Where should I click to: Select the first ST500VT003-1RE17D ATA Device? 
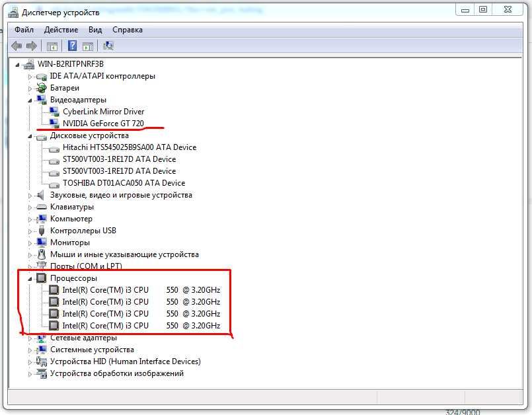click(119, 159)
